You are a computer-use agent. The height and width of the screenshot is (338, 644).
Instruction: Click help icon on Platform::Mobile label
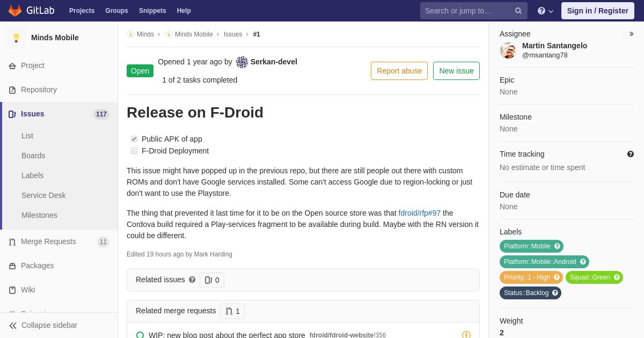(x=557, y=246)
